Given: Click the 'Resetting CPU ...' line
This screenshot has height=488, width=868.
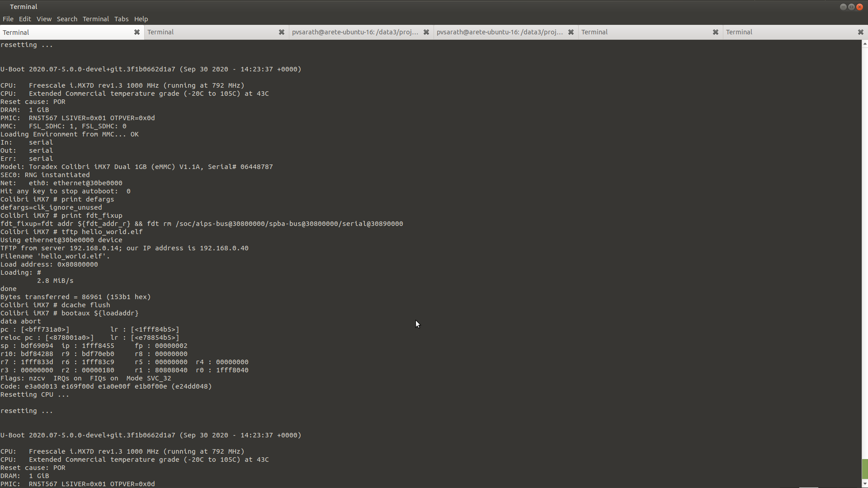Looking at the screenshot, I should pyautogui.click(x=35, y=394).
